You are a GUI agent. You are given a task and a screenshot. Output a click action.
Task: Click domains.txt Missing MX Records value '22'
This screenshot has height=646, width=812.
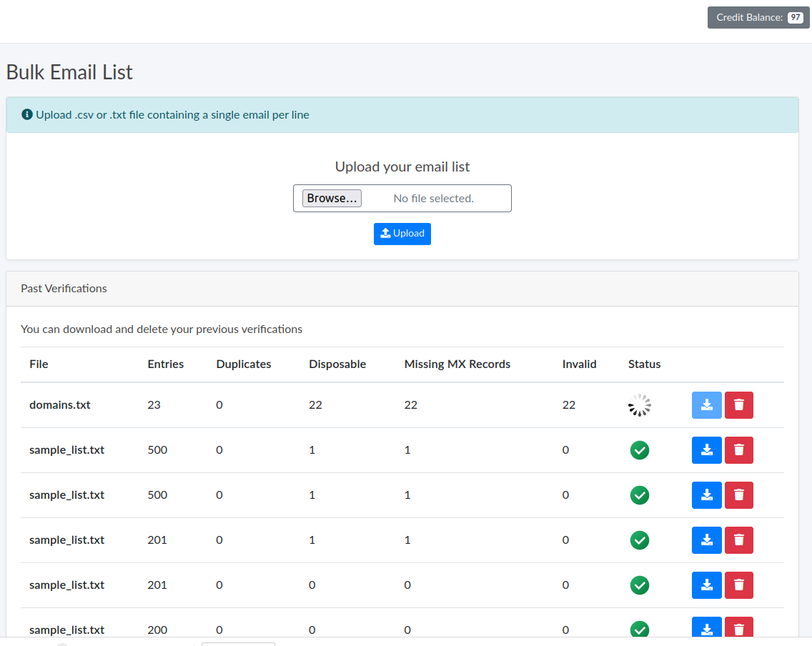tap(411, 404)
